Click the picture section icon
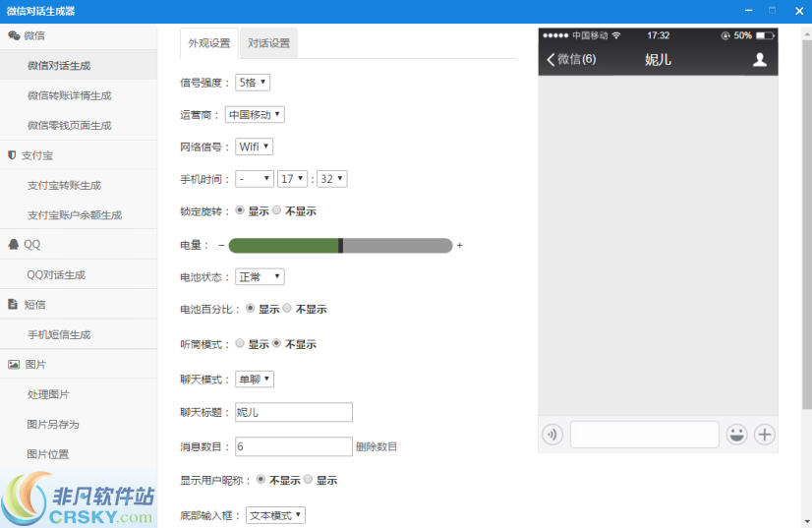The image size is (812, 528). click(14, 364)
